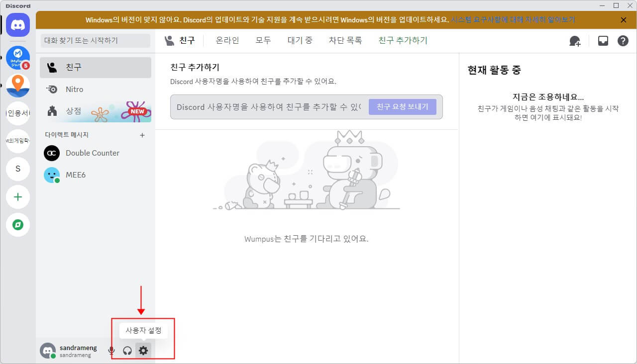Click the 친구 요청 보내기 button
The width and height of the screenshot is (637, 364).
(x=402, y=106)
